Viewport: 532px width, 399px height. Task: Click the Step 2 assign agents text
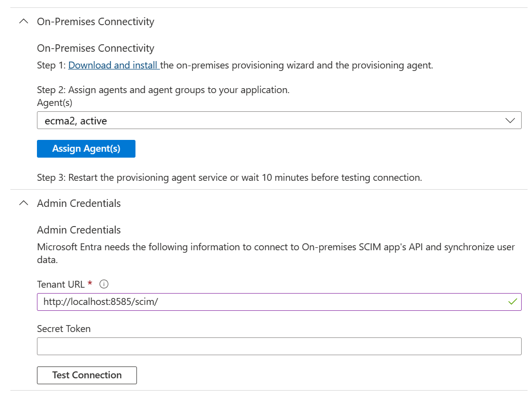[x=163, y=90]
